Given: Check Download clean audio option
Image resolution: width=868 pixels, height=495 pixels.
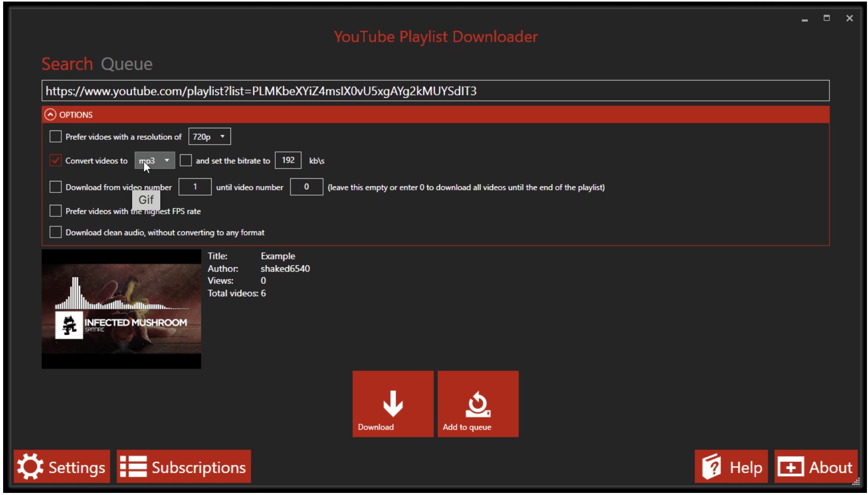Looking at the screenshot, I should 55,232.
